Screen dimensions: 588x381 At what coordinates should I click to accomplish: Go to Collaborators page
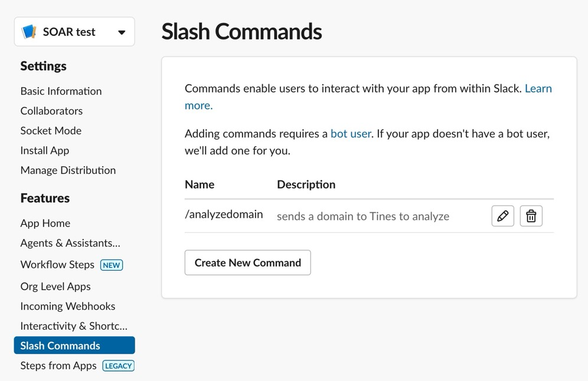point(51,111)
